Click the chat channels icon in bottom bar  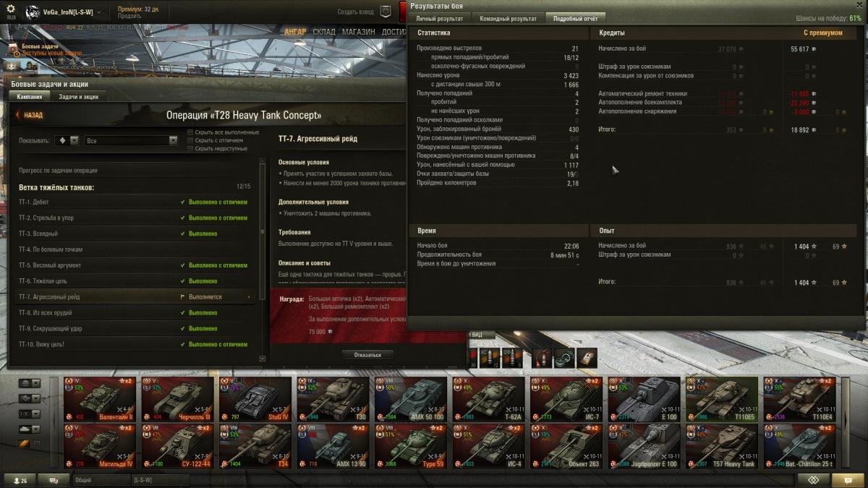click(54, 480)
